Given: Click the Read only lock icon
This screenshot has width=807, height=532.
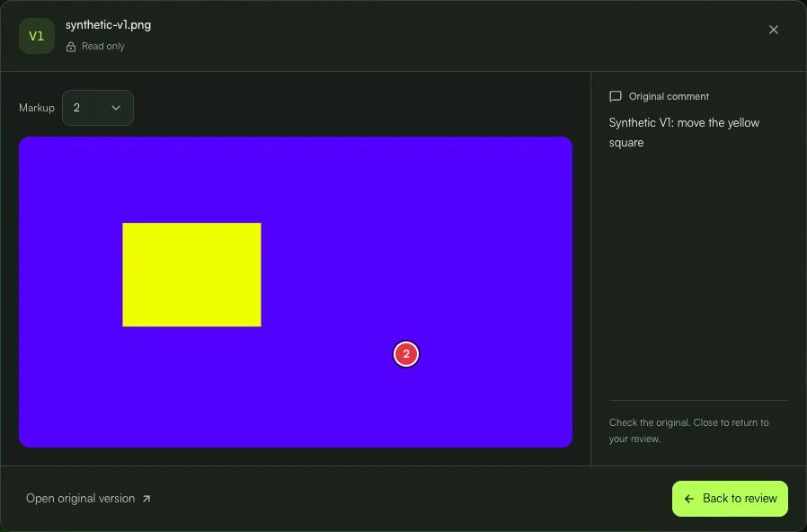Looking at the screenshot, I should (x=71, y=47).
